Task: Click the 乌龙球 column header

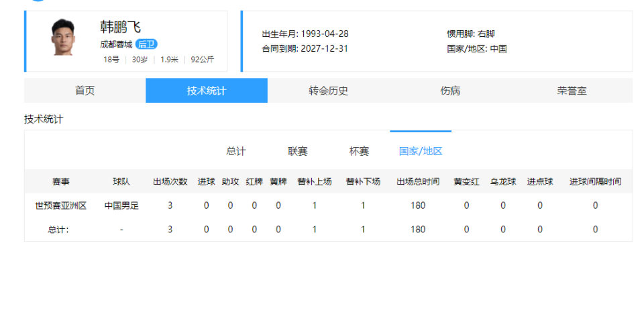Action: coord(503,181)
